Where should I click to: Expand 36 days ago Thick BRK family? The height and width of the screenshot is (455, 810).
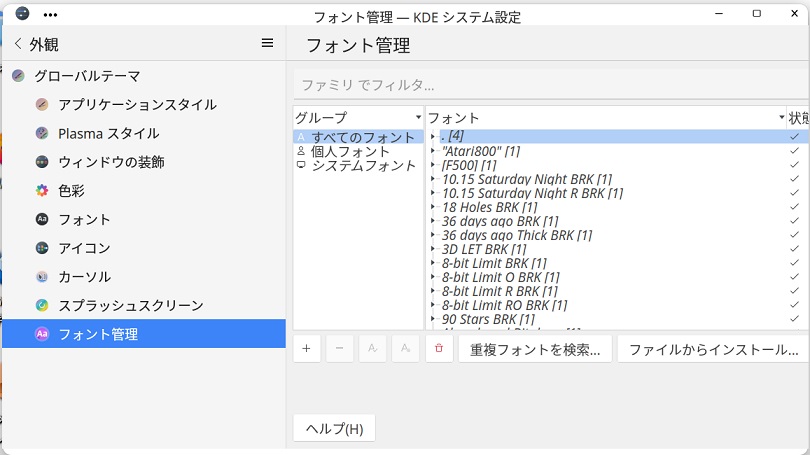(x=433, y=235)
